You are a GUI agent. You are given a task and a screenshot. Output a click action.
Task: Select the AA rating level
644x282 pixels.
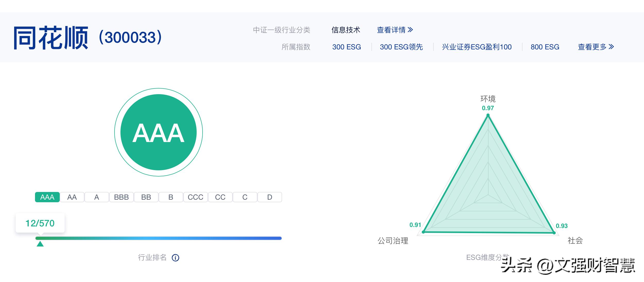72,197
